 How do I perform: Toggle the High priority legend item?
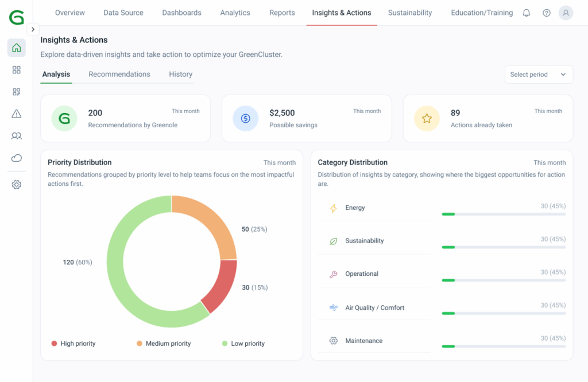tap(73, 344)
